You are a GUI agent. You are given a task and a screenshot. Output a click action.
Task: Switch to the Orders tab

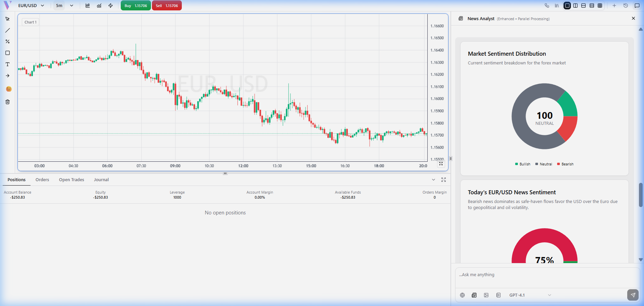point(42,180)
